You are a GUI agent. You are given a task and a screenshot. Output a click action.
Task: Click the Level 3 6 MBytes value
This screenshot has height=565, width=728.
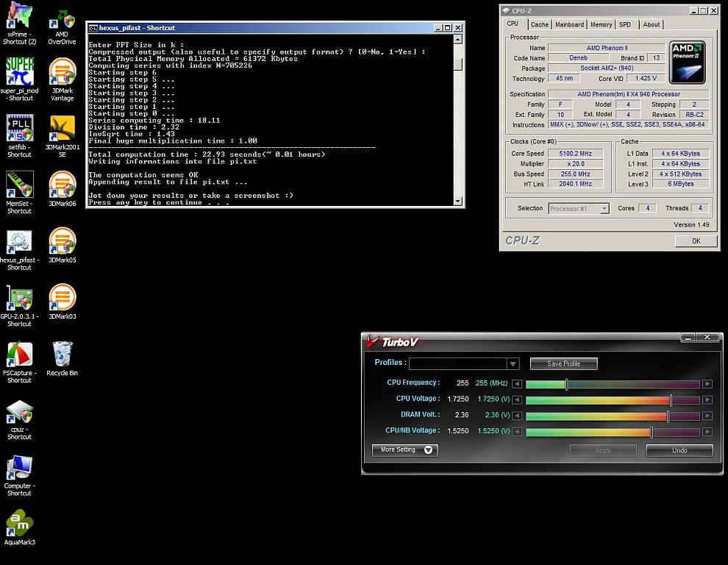click(681, 184)
